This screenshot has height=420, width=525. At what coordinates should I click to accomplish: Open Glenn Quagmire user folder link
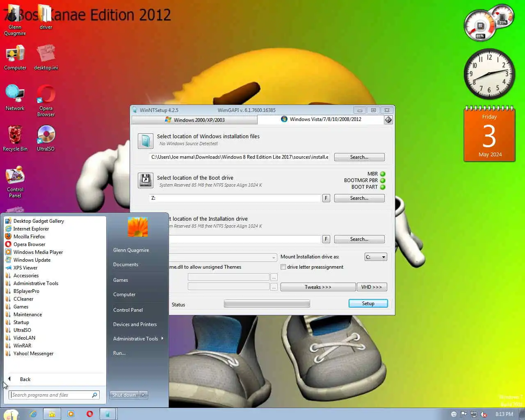[x=131, y=250]
